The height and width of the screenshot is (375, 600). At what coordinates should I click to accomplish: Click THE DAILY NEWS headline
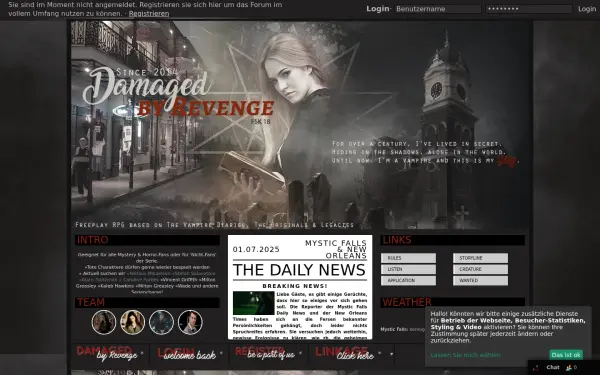299,270
